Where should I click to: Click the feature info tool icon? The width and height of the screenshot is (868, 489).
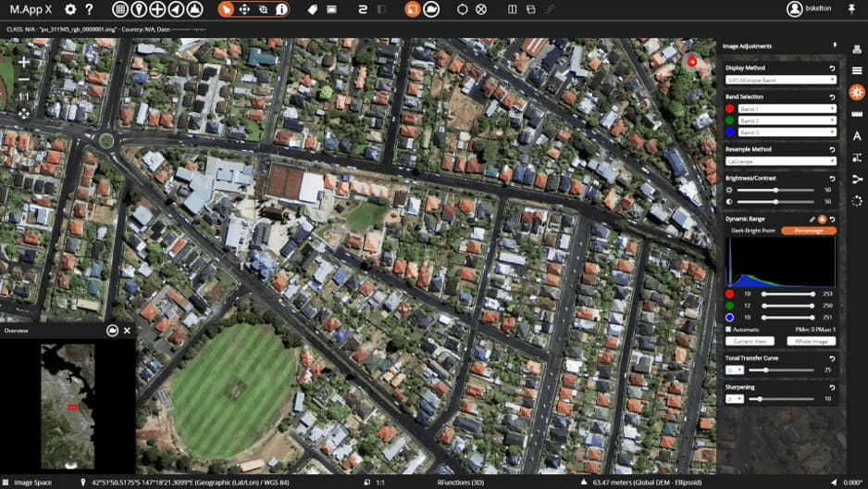(x=281, y=9)
